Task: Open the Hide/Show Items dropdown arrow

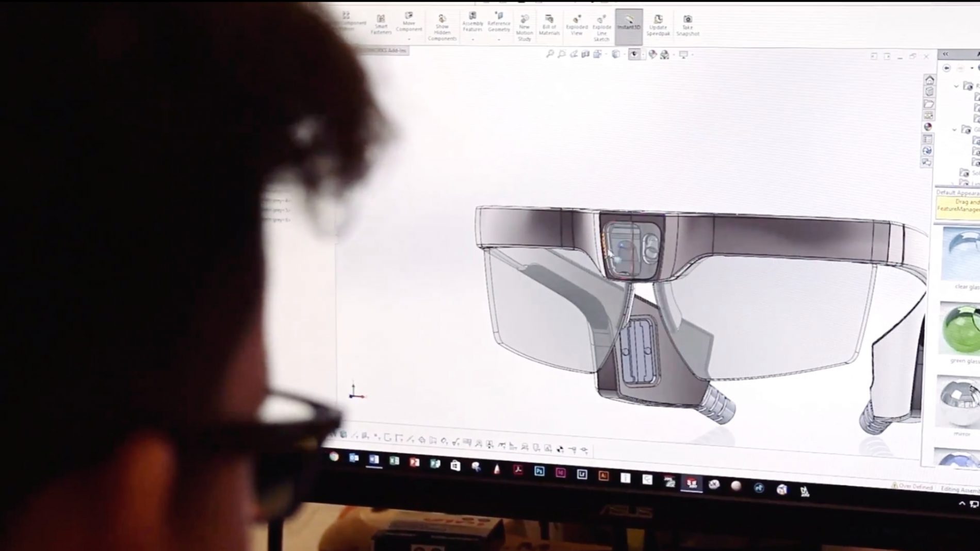Action: (643, 54)
